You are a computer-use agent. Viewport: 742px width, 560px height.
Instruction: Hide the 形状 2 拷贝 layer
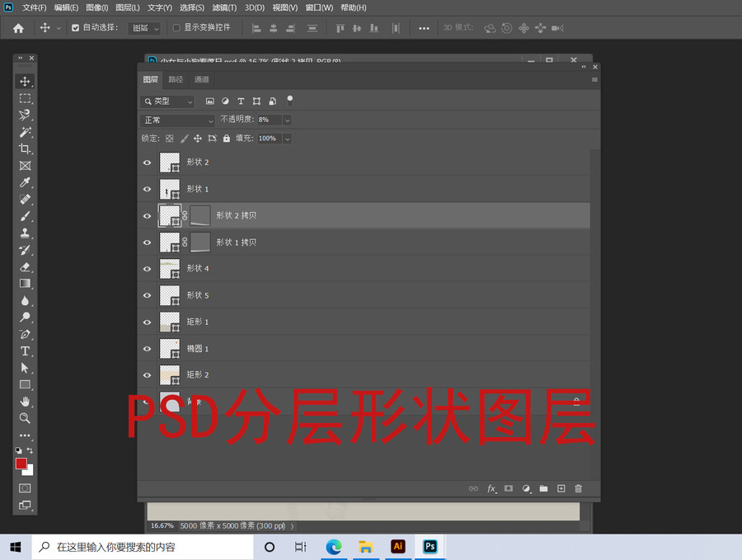(x=148, y=216)
